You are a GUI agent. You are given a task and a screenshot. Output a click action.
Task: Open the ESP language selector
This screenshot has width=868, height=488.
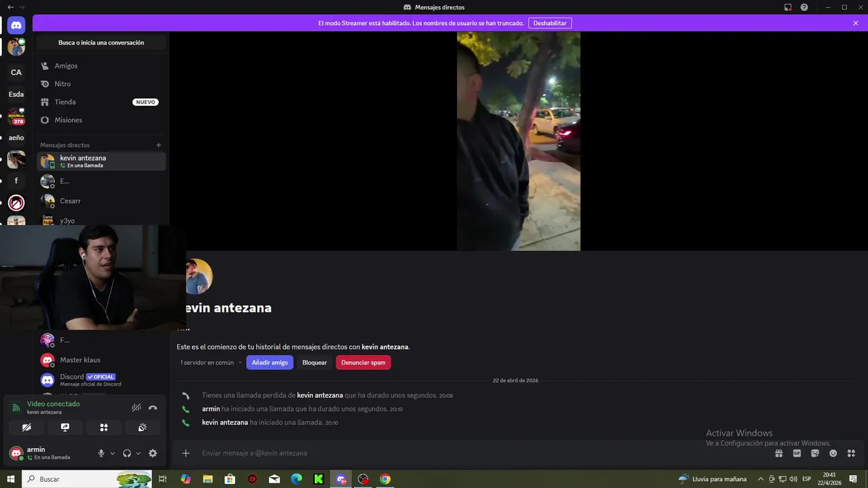coord(807,479)
